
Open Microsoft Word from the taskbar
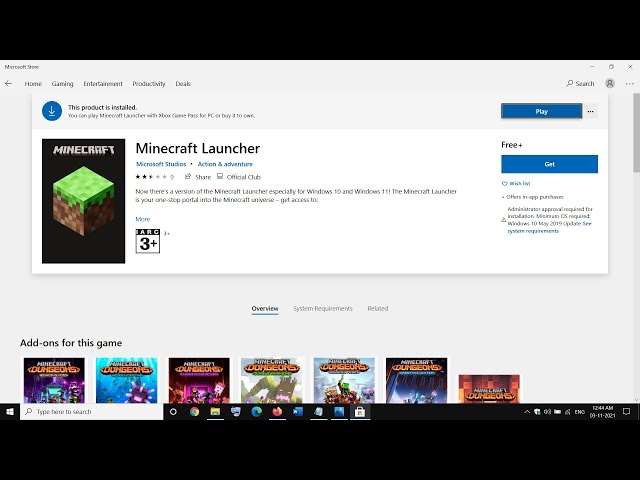point(298,412)
